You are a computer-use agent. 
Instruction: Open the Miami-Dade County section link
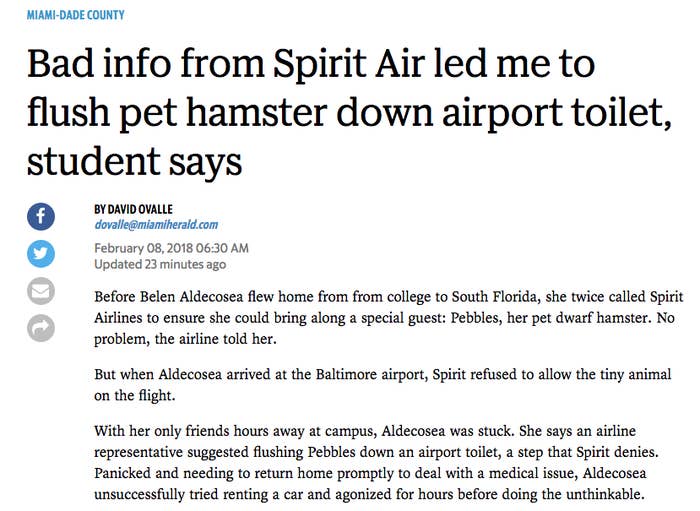tap(75, 15)
